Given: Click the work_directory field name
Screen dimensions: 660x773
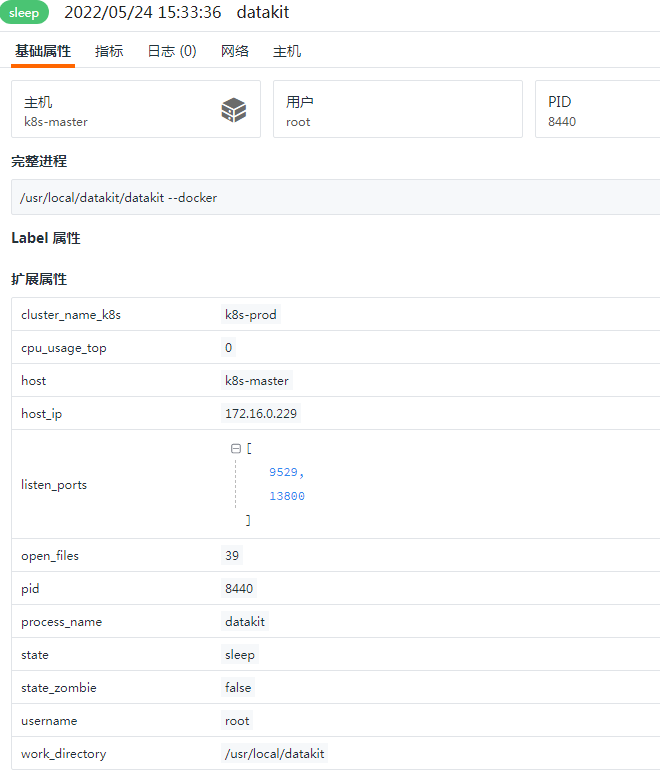Looking at the screenshot, I should (64, 754).
